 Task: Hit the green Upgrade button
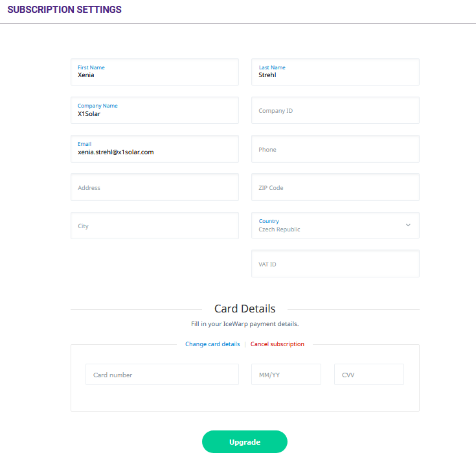(x=245, y=441)
